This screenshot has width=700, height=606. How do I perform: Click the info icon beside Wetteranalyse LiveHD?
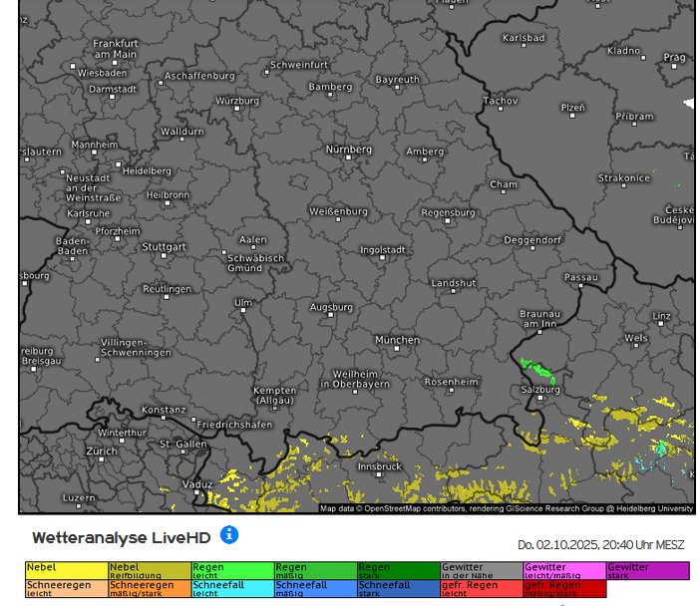pyautogui.click(x=229, y=535)
